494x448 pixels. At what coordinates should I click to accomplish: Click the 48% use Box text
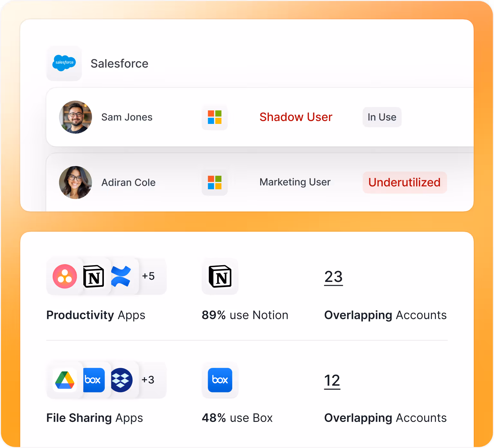coord(237,418)
